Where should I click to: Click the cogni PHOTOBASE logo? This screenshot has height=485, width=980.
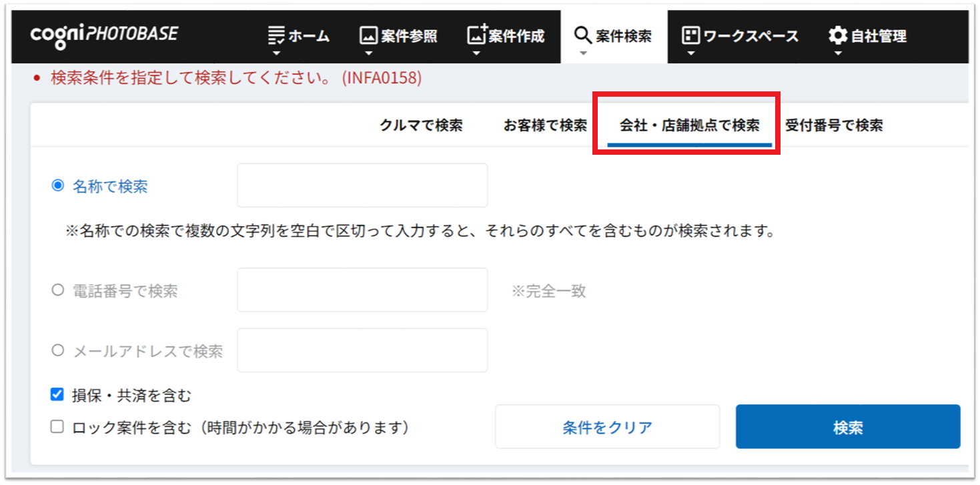tap(103, 35)
